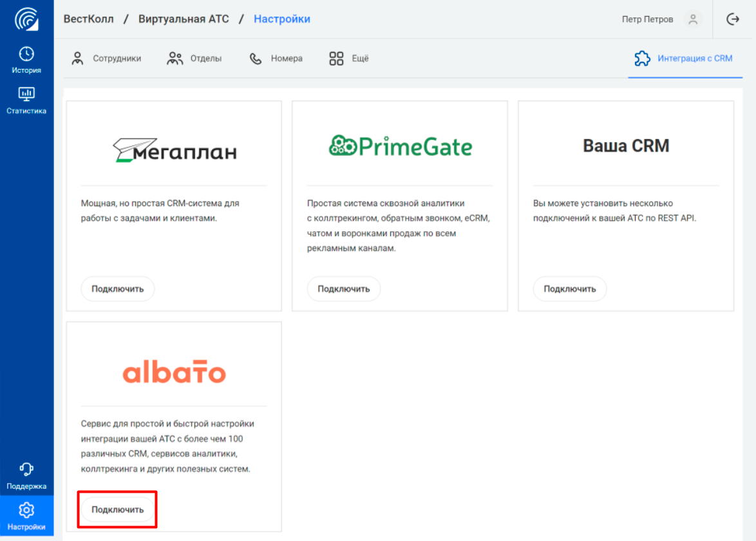The width and height of the screenshot is (756, 541).
Task: Open the Ещё menu tab
Action: 349,59
